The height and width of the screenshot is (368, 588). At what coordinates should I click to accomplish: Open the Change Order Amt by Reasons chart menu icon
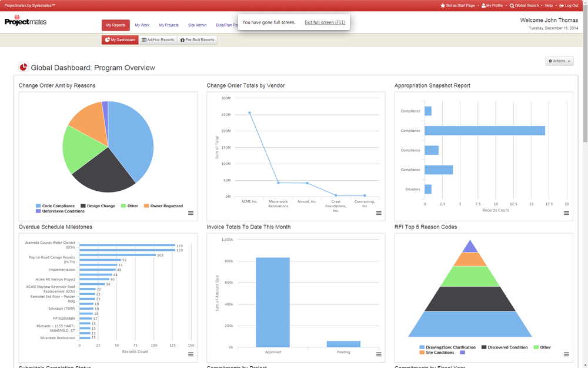[x=191, y=213]
